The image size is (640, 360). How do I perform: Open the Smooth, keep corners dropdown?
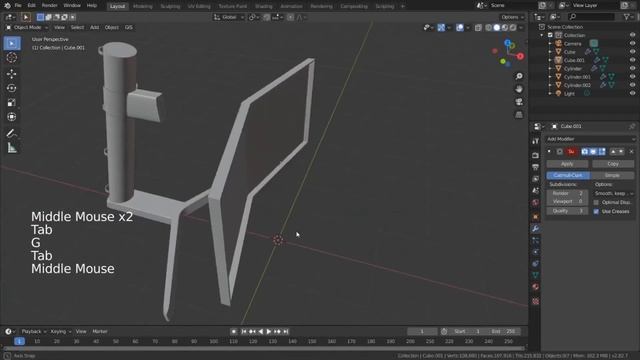pyautogui.click(x=613, y=193)
